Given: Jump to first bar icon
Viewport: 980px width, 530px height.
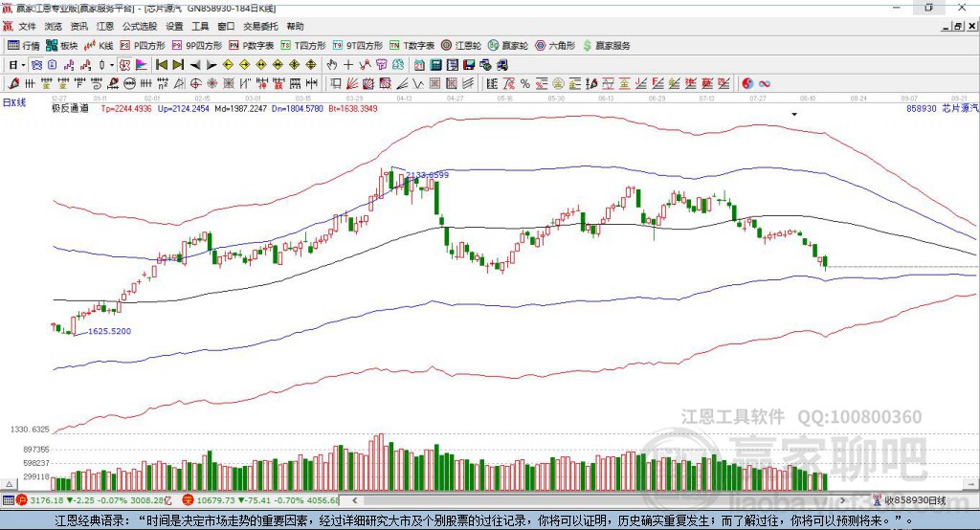Looking at the screenshot, I should coord(161,64).
